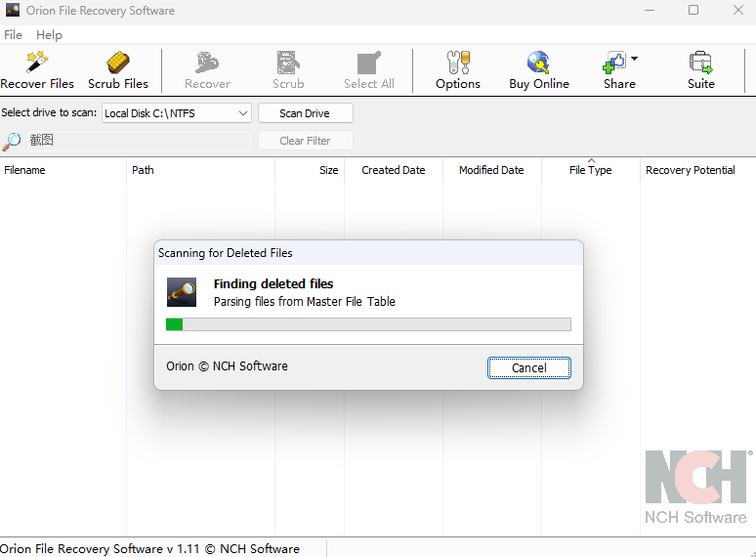
Task: Open Buy Online purchase page
Action: (x=538, y=70)
